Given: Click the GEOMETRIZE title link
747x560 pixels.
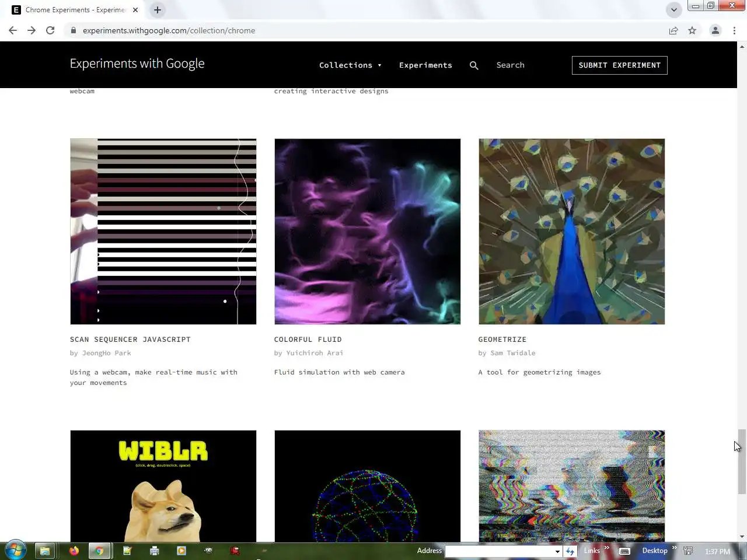Looking at the screenshot, I should point(502,339).
